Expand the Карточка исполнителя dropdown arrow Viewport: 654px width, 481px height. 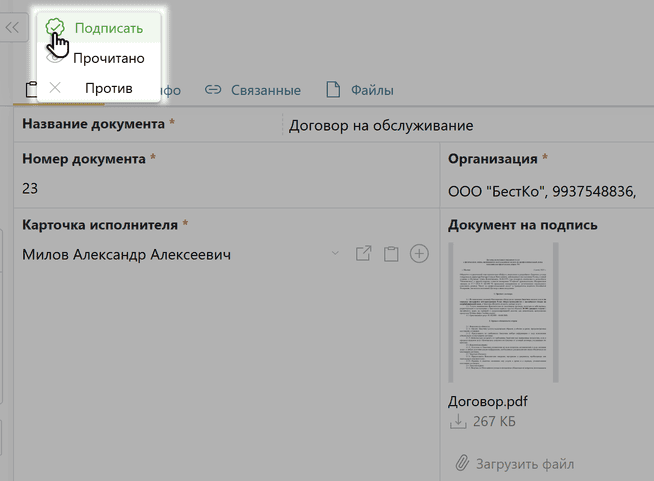tap(335, 254)
